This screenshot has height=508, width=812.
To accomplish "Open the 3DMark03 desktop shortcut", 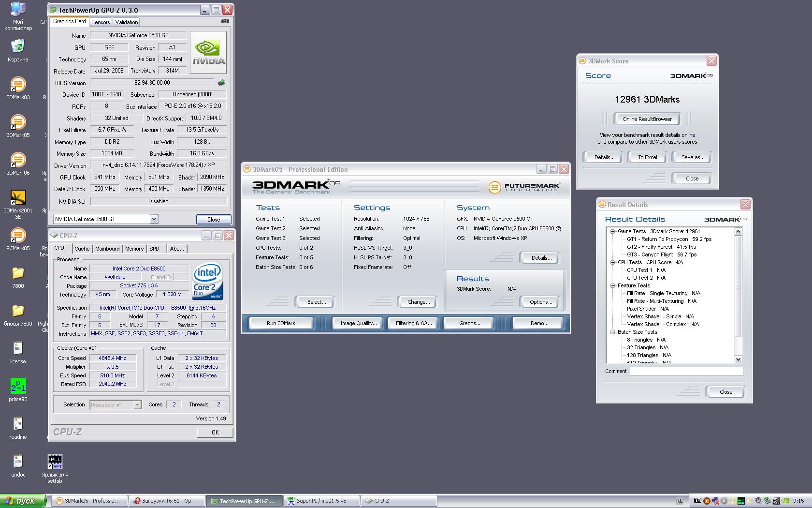I will click(18, 85).
